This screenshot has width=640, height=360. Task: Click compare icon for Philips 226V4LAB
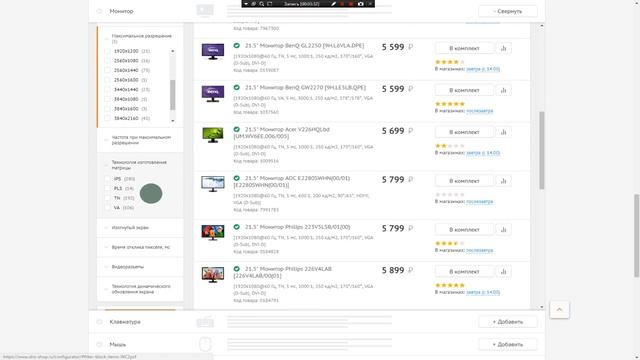coord(503,271)
